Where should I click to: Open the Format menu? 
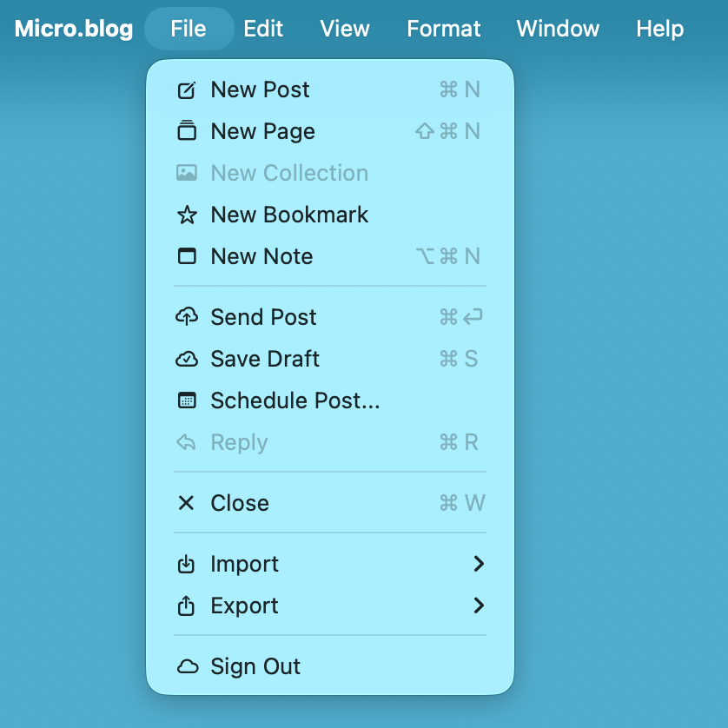click(x=443, y=29)
